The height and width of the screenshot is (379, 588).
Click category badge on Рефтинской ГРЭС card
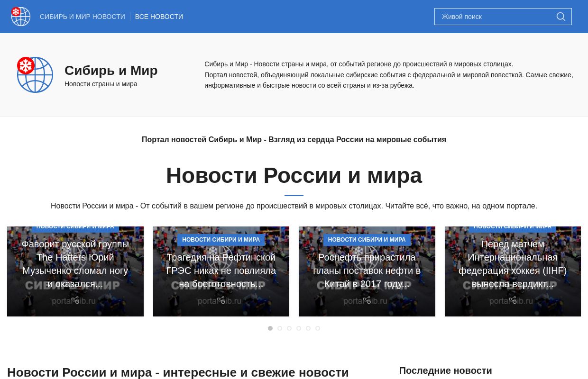(x=221, y=240)
